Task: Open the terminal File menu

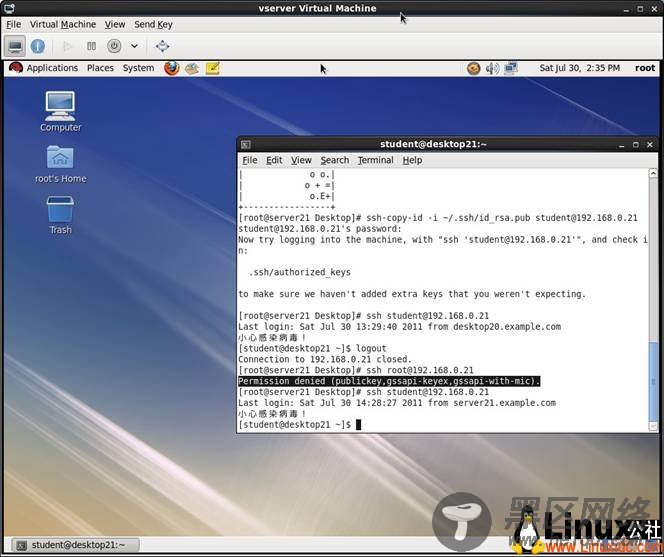Action: point(249,161)
